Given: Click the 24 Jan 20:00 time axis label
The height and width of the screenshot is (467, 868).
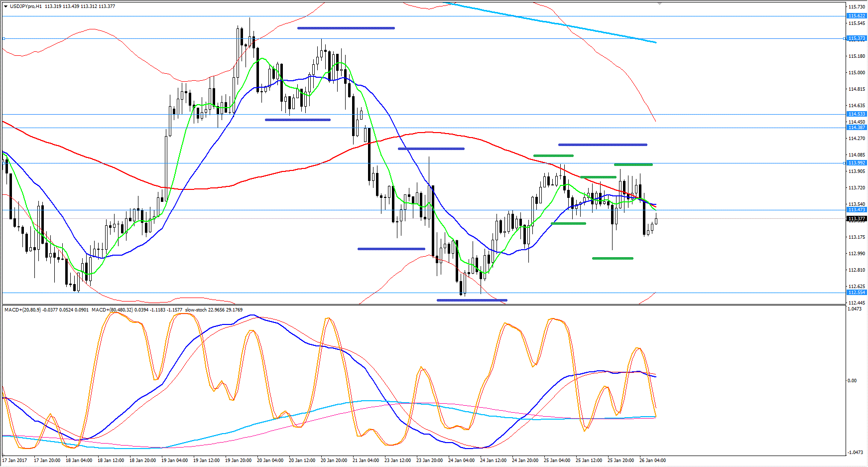Looking at the screenshot, I should [525, 461].
